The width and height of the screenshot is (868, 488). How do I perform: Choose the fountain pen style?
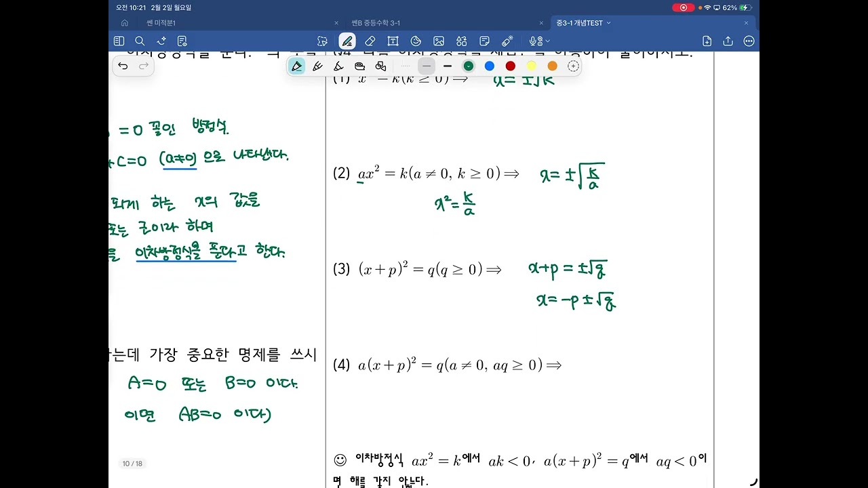tap(317, 66)
